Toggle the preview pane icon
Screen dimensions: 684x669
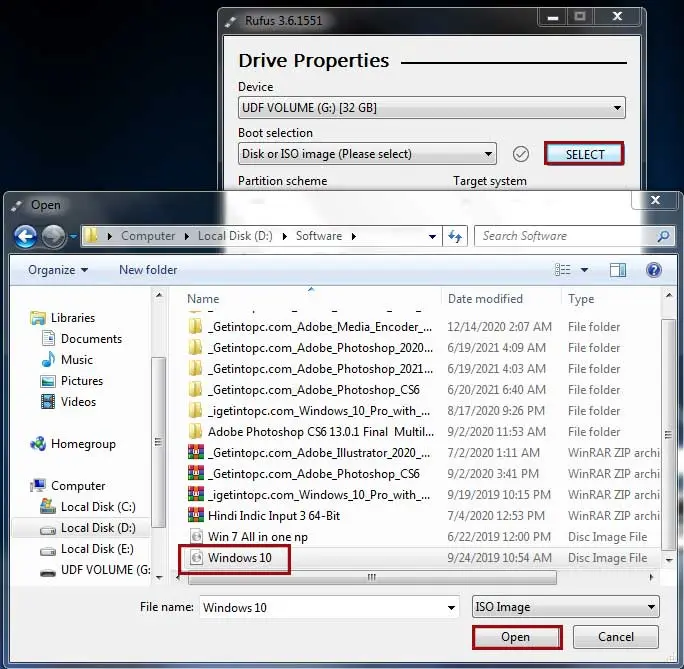point(617,270)
